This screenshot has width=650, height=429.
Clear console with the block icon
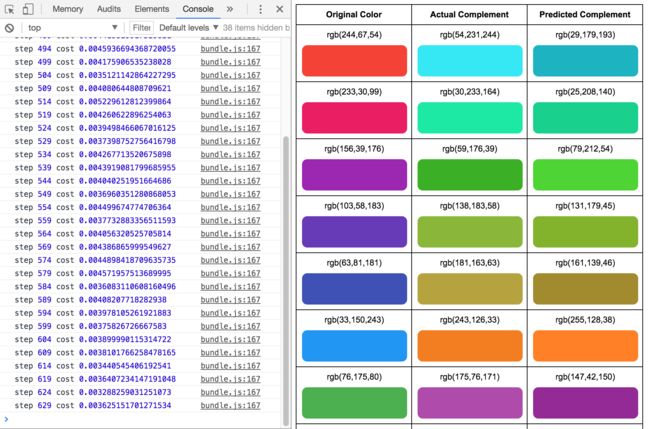pyautogui.click(x=10, y=28)
